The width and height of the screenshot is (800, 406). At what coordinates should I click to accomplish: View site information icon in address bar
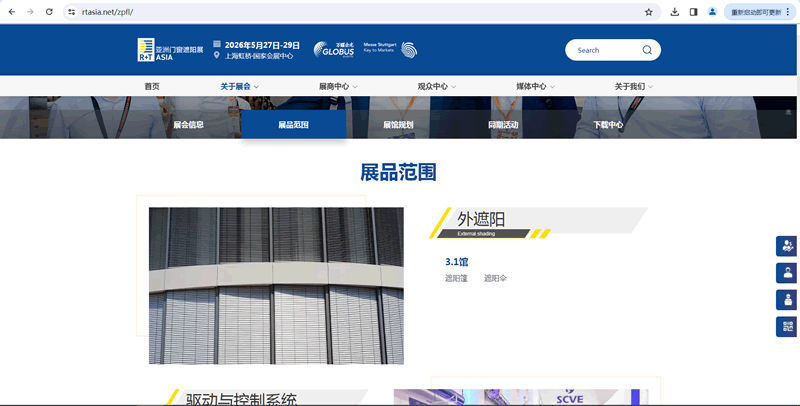tap(72, 12)
